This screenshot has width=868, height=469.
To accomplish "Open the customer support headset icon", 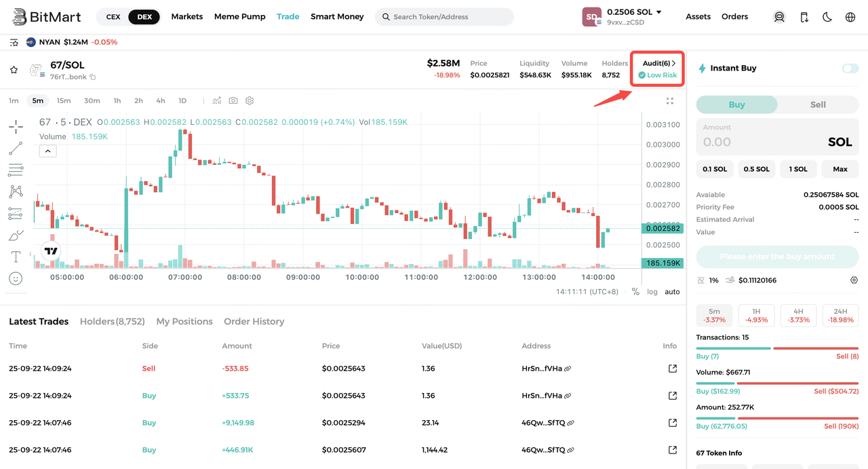I will click(779, 17).
